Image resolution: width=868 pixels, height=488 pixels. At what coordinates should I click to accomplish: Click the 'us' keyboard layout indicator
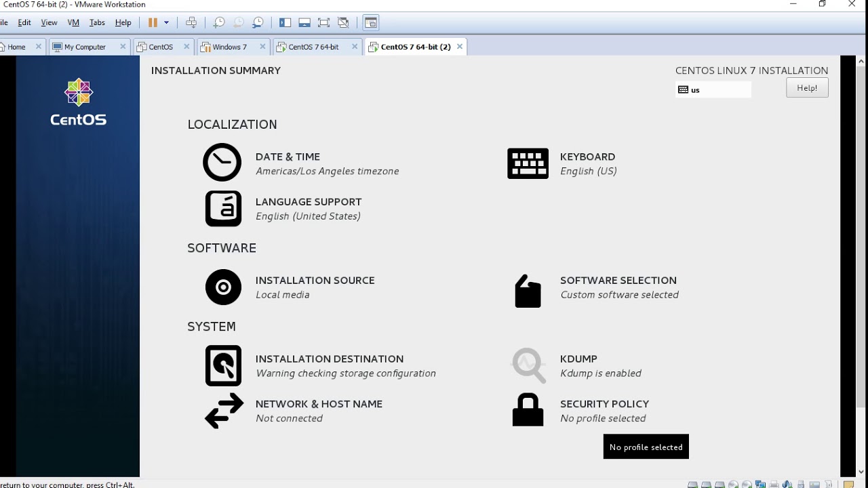point(713,89)
